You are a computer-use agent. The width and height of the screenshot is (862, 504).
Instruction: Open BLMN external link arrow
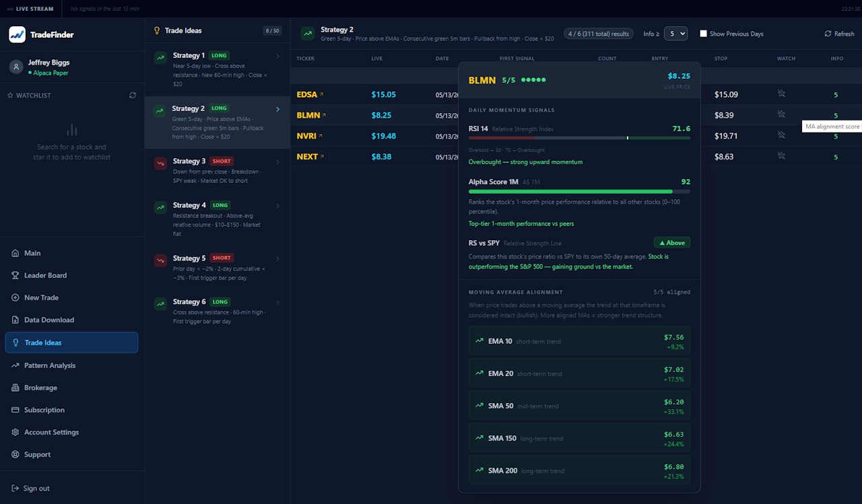tap(324, 116)
